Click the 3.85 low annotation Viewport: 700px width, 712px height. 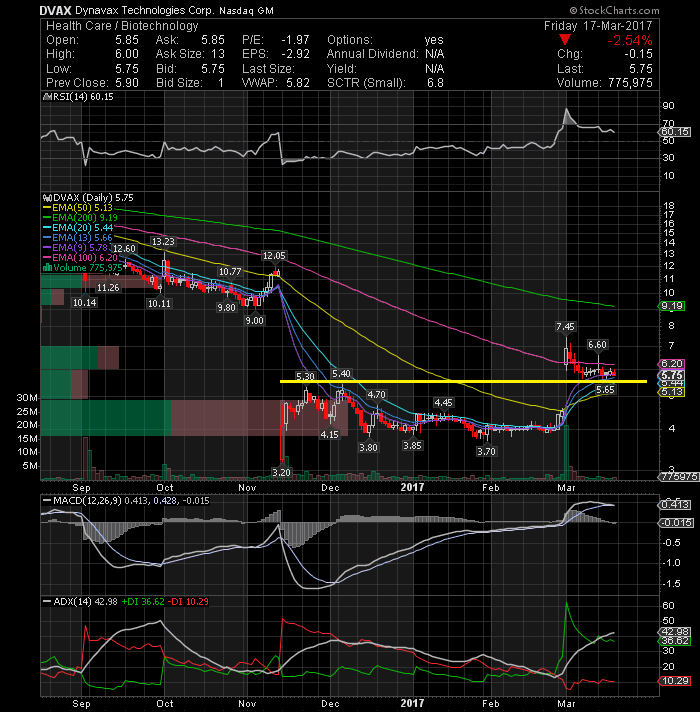412,445
